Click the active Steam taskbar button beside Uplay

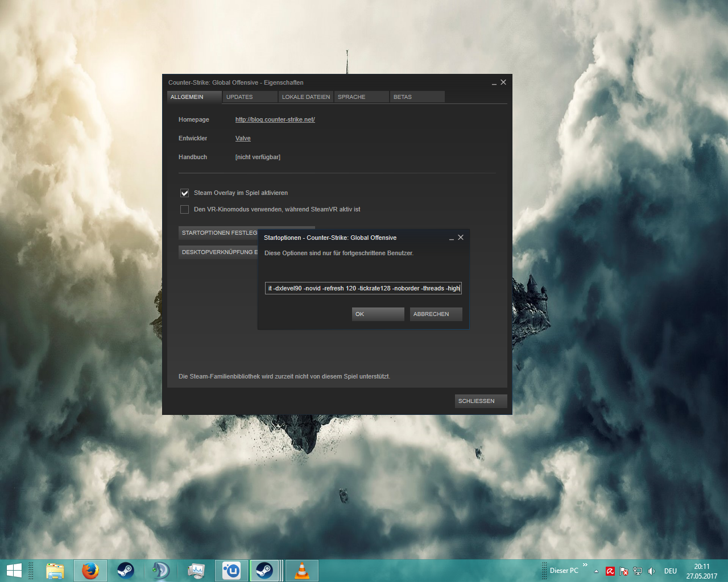pos(264,571)
